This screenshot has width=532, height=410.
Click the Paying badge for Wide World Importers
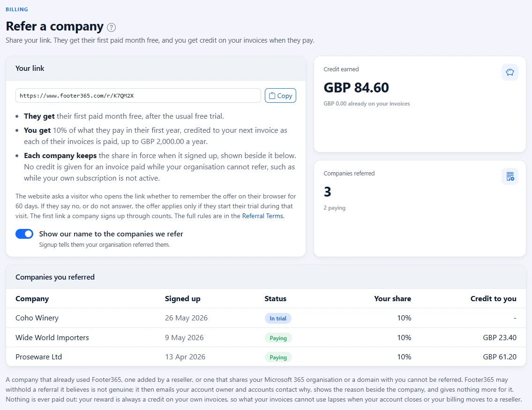coord(278,338)
